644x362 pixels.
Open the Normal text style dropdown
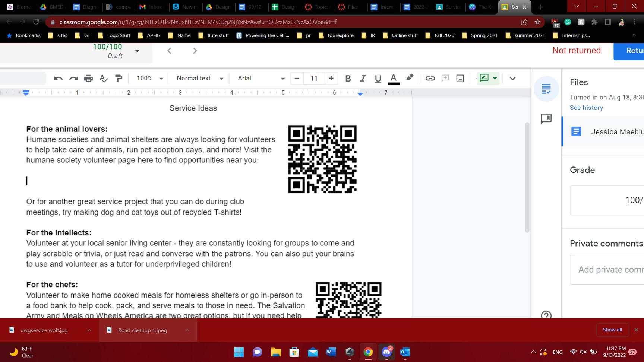click(x=200, y=78)
